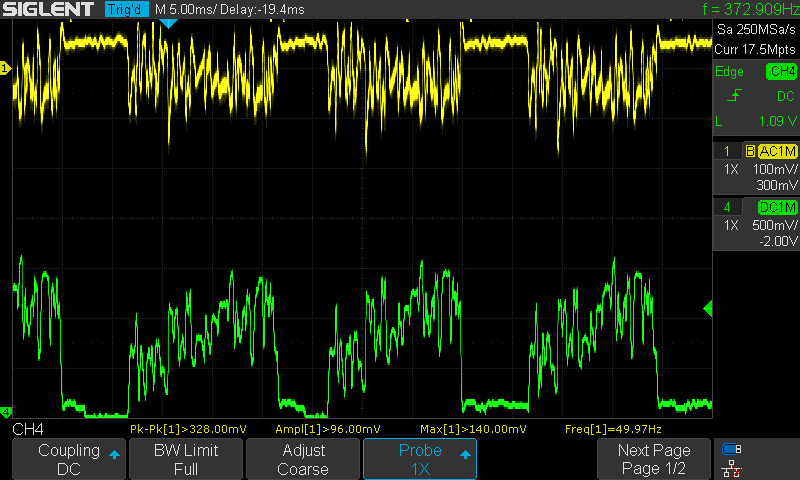Click the f = 372.909Hz frequency counter
Screen dimensions: 800x480
(751, 9)
